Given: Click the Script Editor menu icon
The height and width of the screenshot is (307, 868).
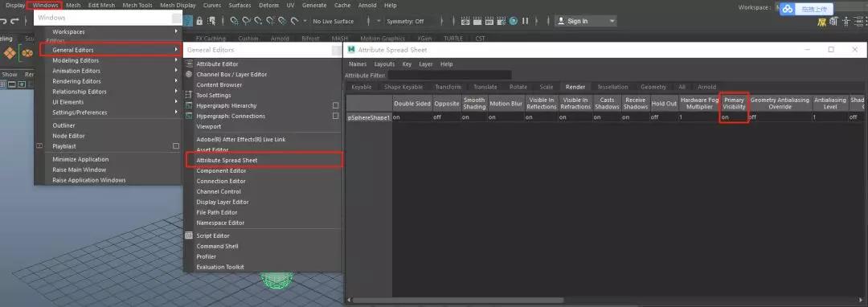Looking at the screenshot, I should click(x=189, y=235).
